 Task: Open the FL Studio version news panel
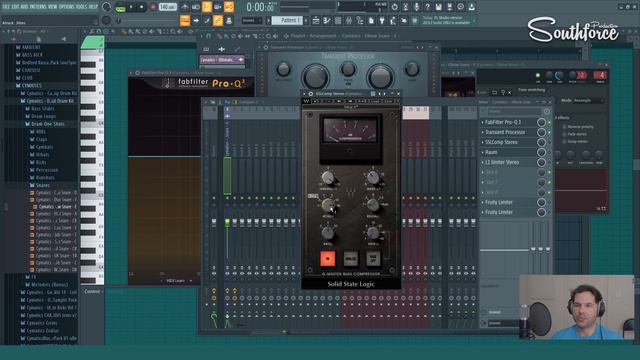pyautogui.click(x=448, y=20)
